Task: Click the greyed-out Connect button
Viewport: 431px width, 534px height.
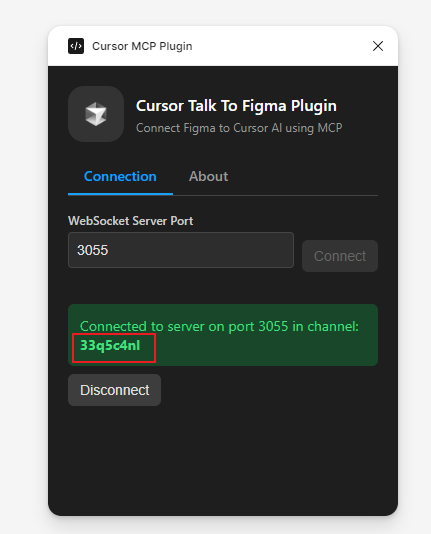Action: [x=340, y=256]
